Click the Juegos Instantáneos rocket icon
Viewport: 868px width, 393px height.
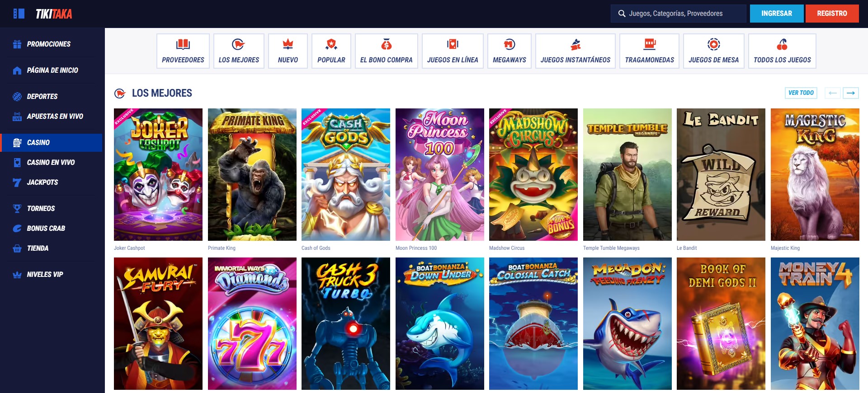(576, 44)
